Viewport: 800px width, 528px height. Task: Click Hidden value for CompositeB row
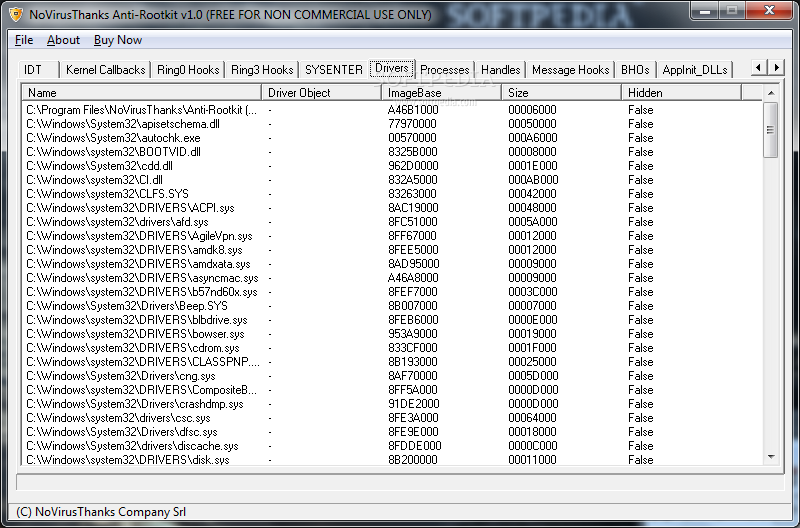click(x=641, y=390)
